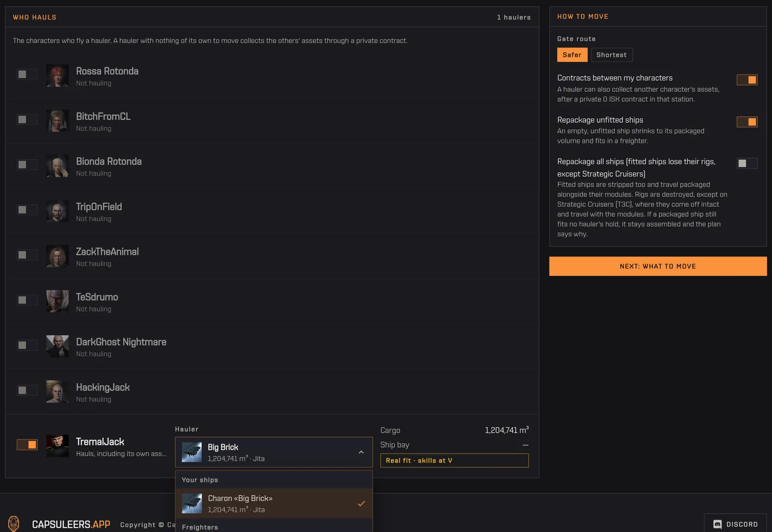This screenshot has height=532, width=772.
Task: Select the Shortest gate route
Action: point(611,55)
